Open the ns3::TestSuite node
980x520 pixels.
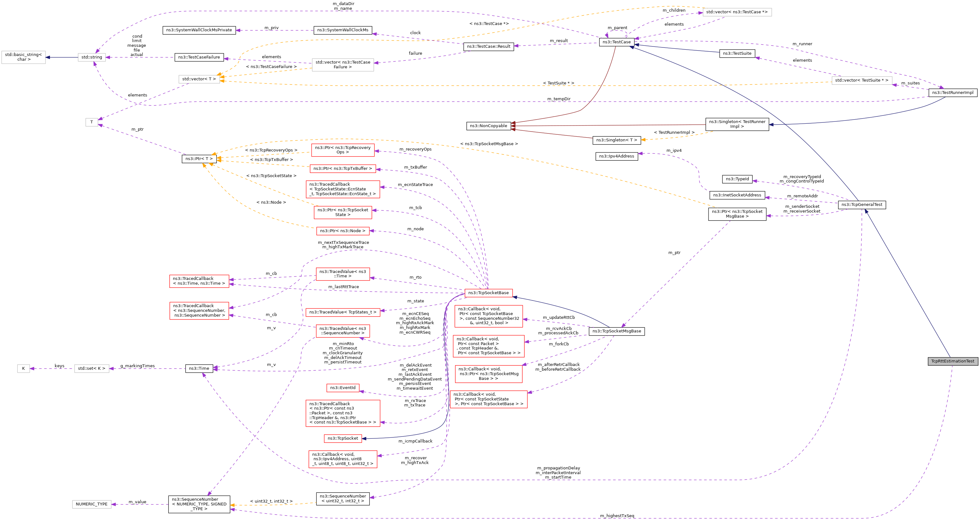[x=737, y=54]
